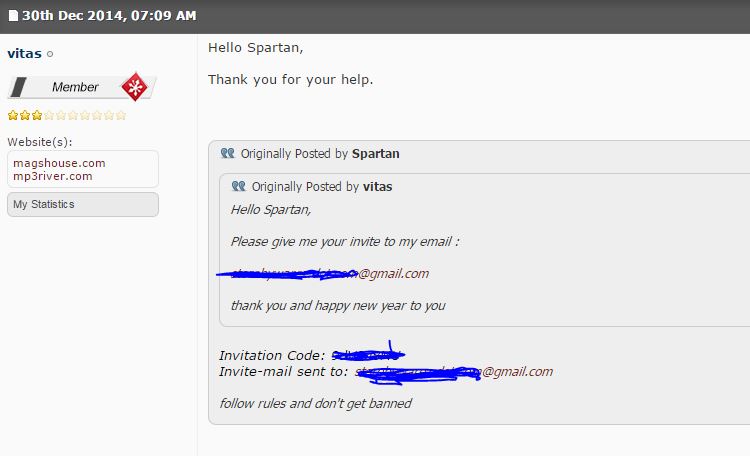The image size is (750, 456).
Task: Select vitas's name in the nested quote header
Action: pyautogui.click(x=378, y=186)
